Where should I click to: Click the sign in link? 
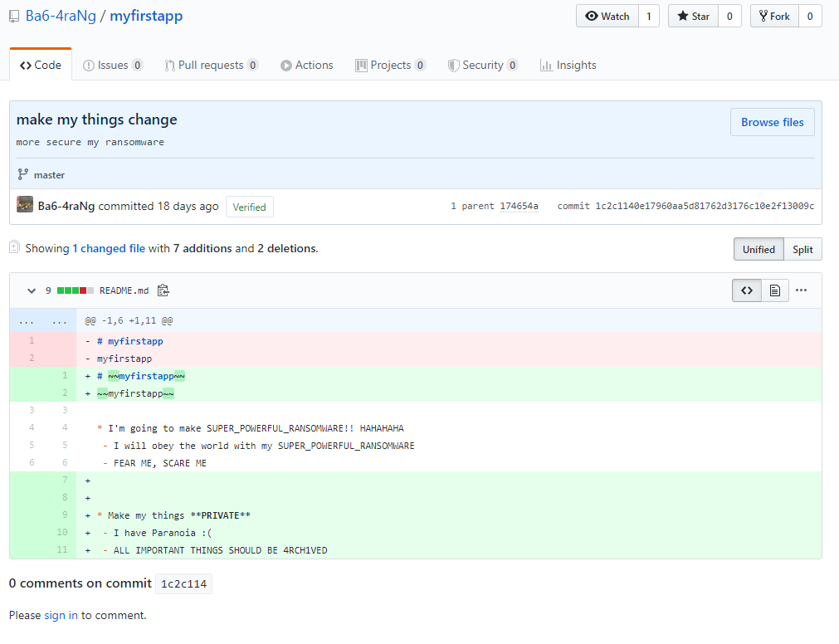[x=61, y=615]
